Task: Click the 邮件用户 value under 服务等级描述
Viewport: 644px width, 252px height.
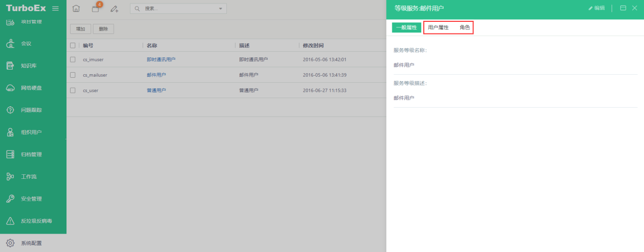Action: coord(404,98)
